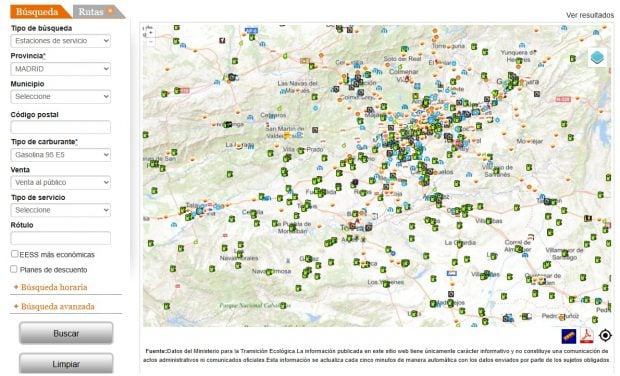Click the Fuente disclaimer text below map

click(x=377, y=355)
